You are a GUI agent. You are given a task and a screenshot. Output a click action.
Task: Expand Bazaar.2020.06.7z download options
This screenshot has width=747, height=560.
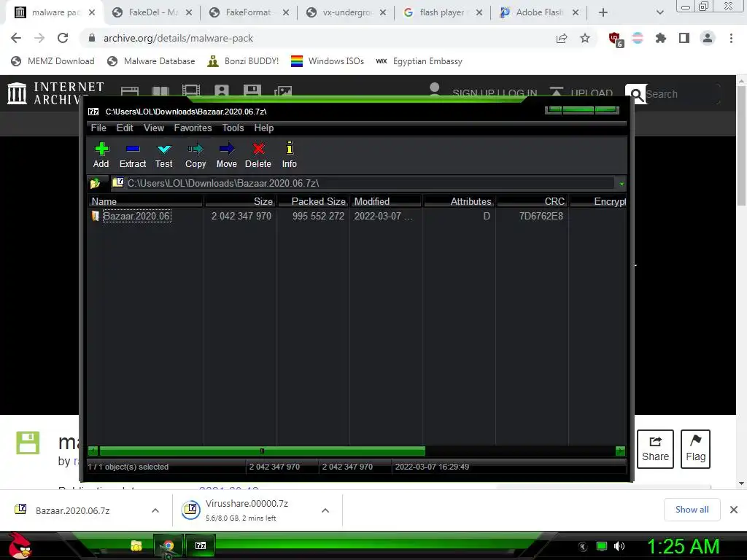click(x=155, y=510)
